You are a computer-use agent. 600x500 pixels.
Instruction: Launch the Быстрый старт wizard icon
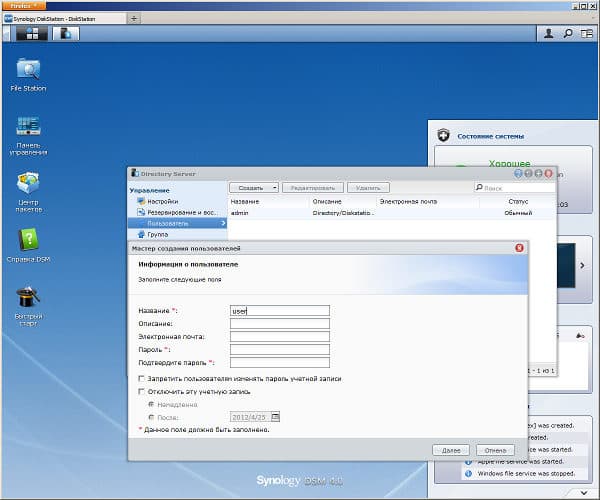(x=28, y=307)
